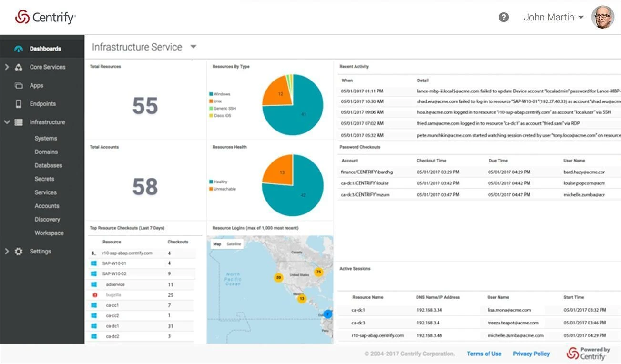
Task: Click the teal Windows legend swatch
Action: pos(211,94)
